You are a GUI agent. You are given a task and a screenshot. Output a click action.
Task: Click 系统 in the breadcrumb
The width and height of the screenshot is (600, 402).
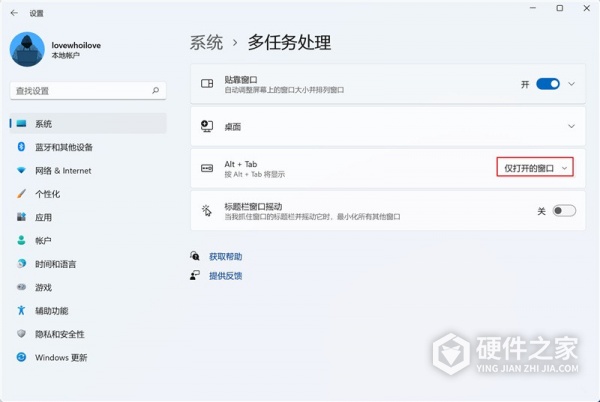(206, 42)
